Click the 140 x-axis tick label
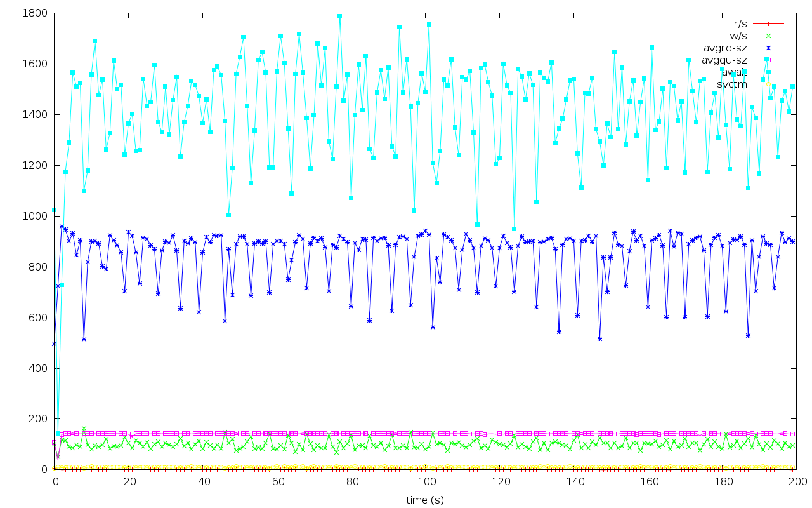Image resolution: width=812 pixels, height=508 pixels. 574,482
